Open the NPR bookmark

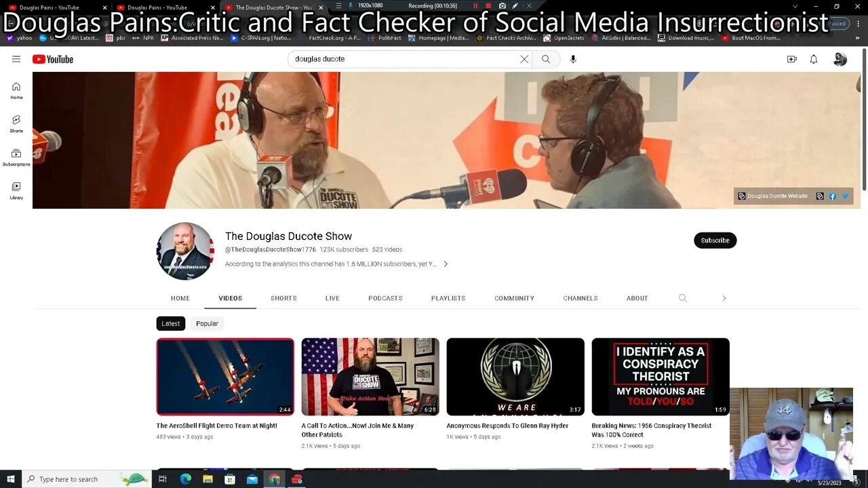click(144, 38)
